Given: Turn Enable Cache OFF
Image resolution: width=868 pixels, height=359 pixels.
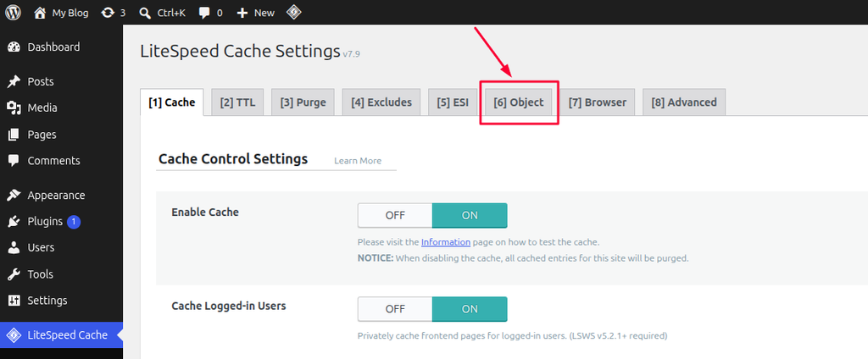Looking at the screenshot, I should click(x=395, y=216).
